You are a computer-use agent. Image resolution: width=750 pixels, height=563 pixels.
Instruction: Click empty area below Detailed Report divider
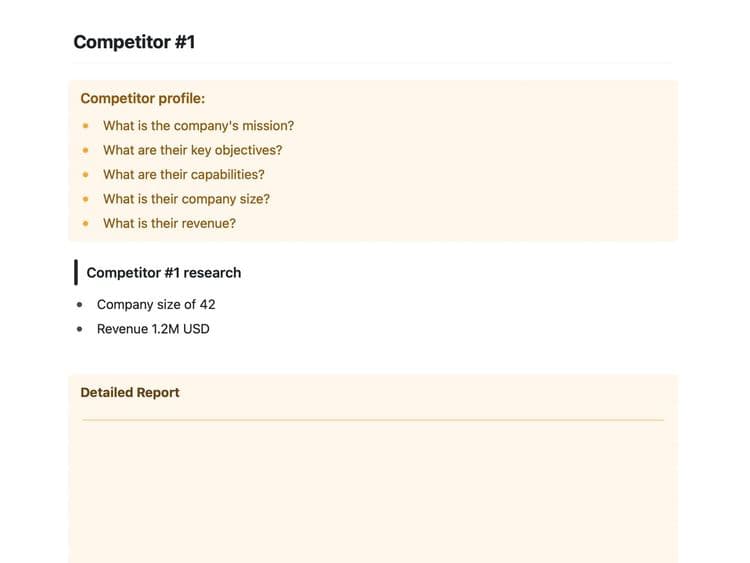(373, 492)
